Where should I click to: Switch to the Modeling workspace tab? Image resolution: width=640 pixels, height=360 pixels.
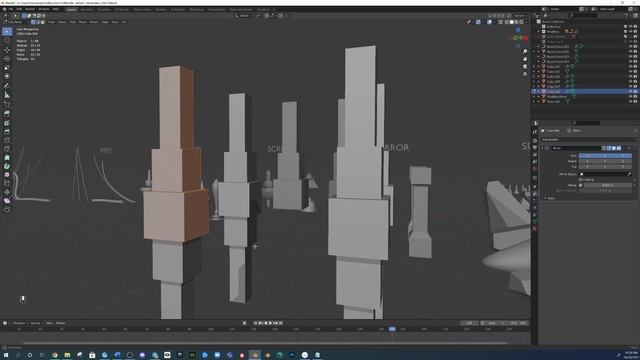coord(87,9)
